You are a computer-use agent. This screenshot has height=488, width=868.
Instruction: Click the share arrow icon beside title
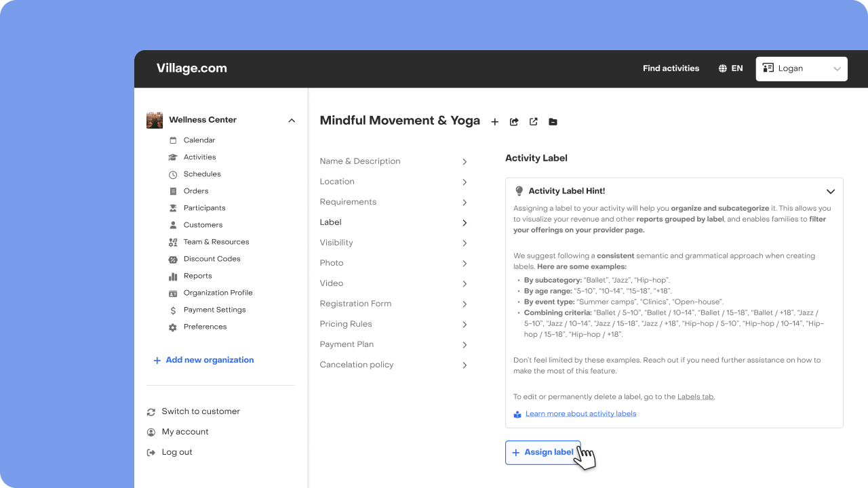(x=514, y=122)
